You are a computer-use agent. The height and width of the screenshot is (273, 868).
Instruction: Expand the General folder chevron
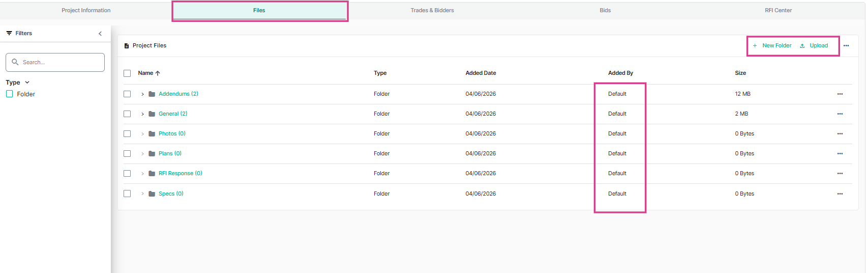pyautogui.click(x=142, y=114)
